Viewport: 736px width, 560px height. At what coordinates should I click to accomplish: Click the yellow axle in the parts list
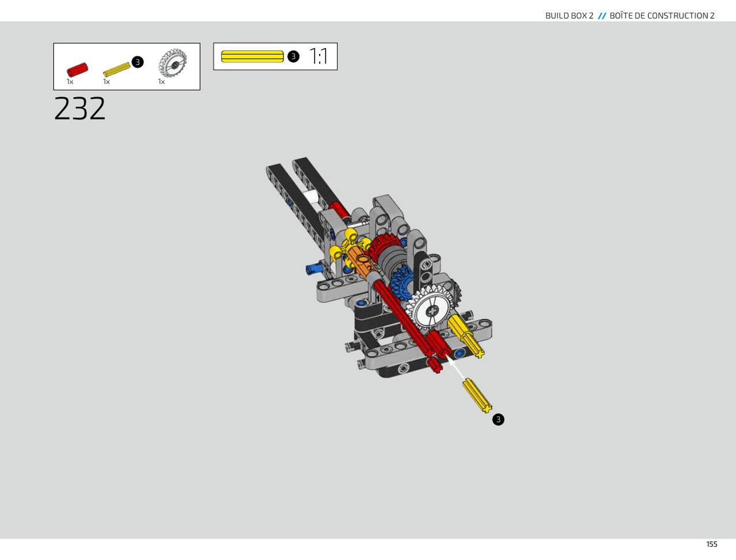pos(117,70)
